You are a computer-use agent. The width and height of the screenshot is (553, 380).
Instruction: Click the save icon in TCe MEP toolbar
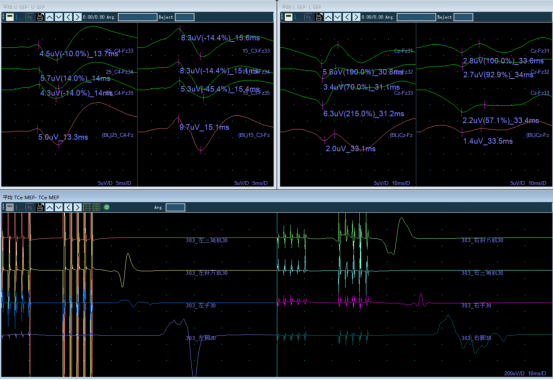pyautogui.click(x=40, y=207)
